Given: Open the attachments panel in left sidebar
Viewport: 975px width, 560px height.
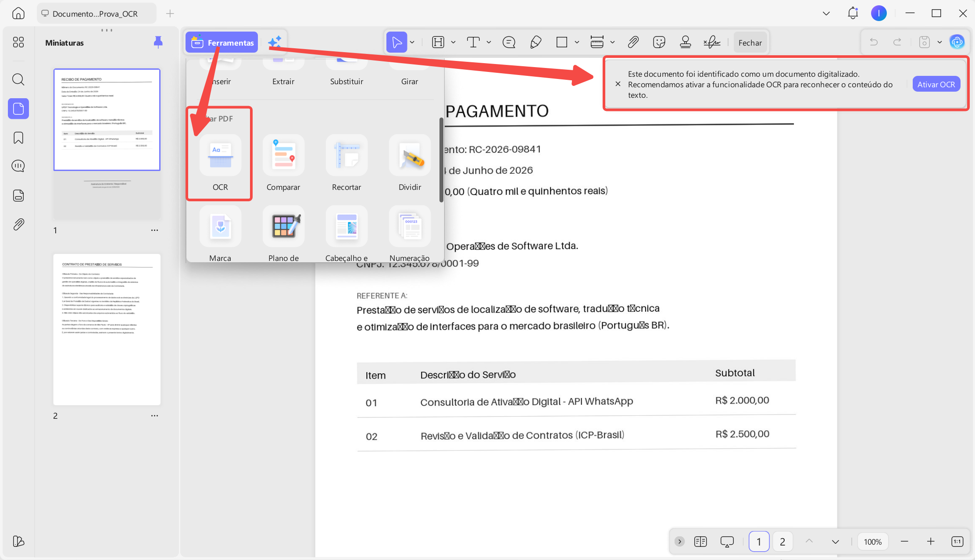Looking at the screenshot, I should coord(18,225).
